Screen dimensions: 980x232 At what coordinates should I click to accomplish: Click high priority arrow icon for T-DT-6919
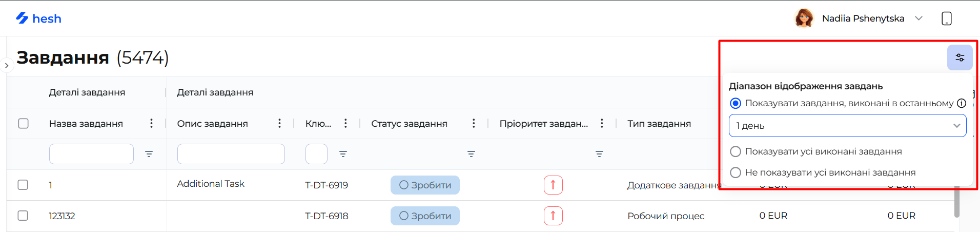coord(553,185)
